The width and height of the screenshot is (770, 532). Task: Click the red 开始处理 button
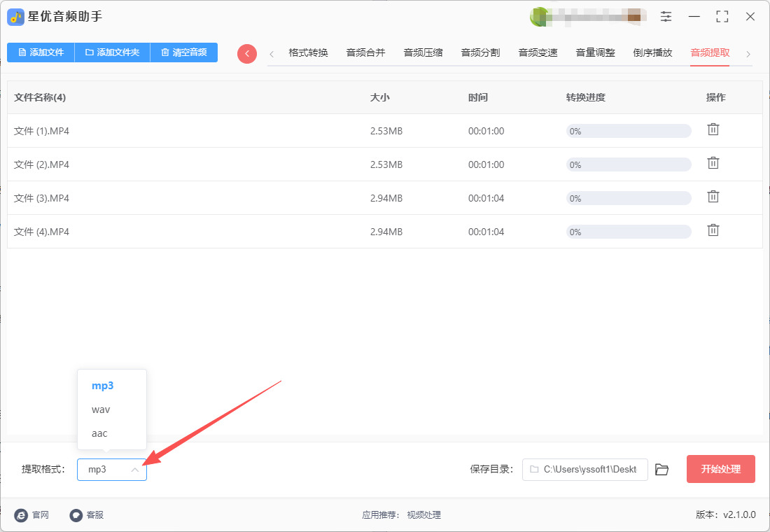(x=720, y=469)
